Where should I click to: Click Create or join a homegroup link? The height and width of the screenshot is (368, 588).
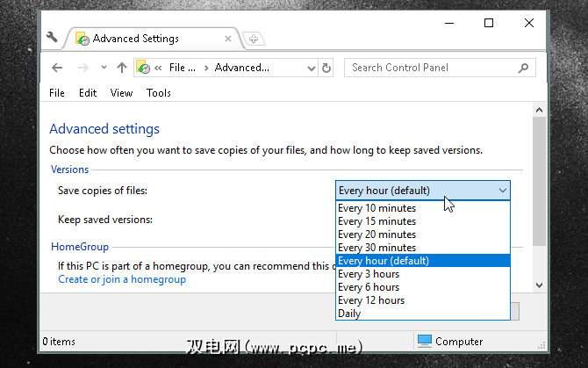(x=122, y=279)
